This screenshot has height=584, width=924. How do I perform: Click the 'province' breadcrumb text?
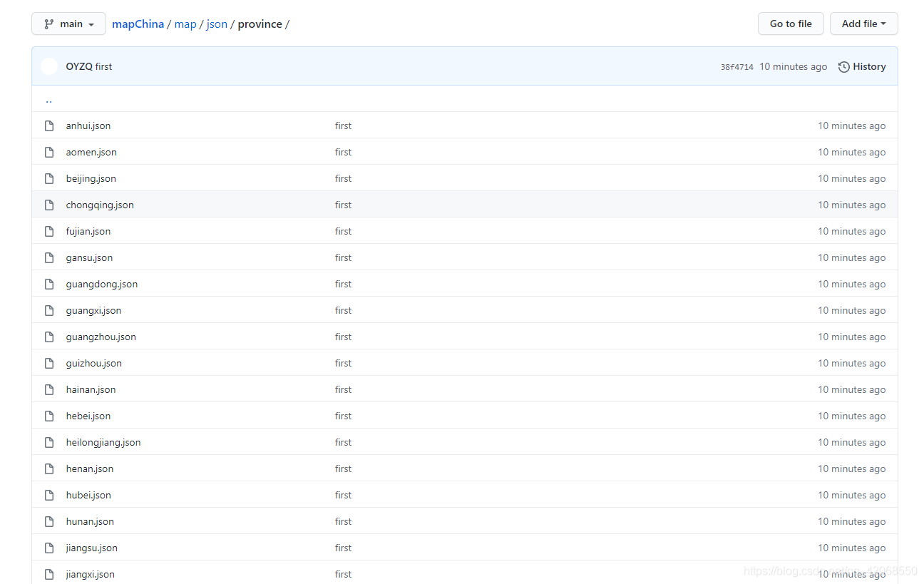point(260,24)
